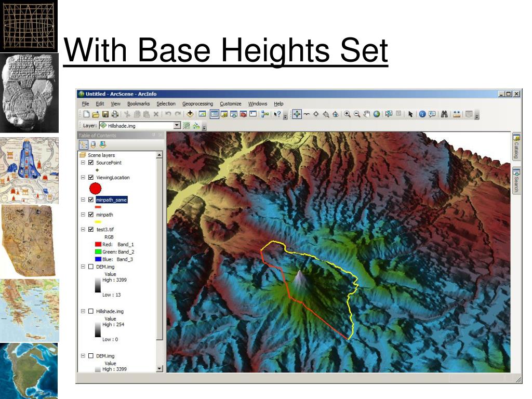The image size is (532, 399).
Task: Uncheck the minpath_same layer checkbox
Action: tap(90, 200)
